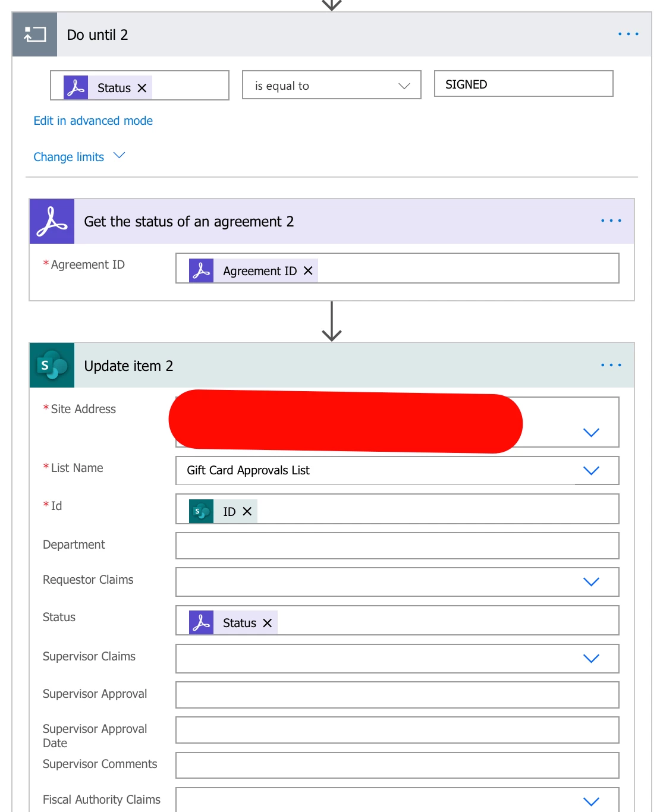Click the Adobe icon in Agreement ID token
Viewport: 660px width, 812px height.
[x=201, y=270]
